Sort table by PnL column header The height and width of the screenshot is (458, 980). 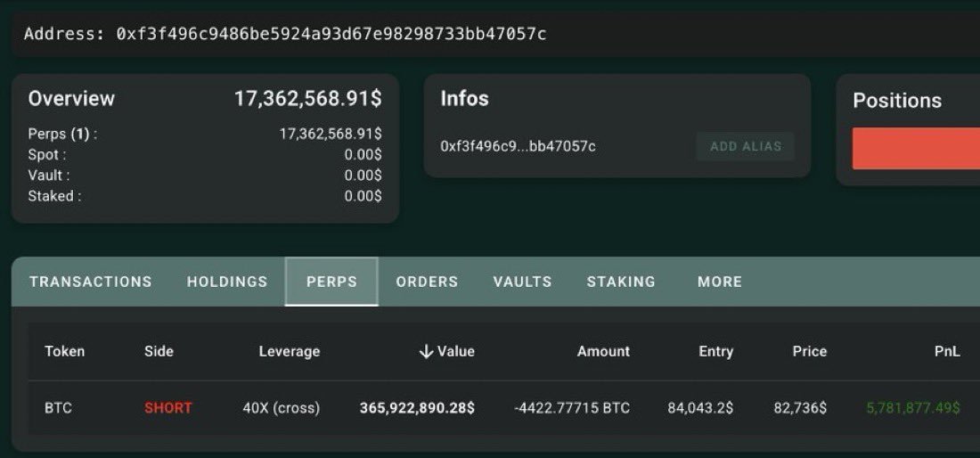point(948,351)
